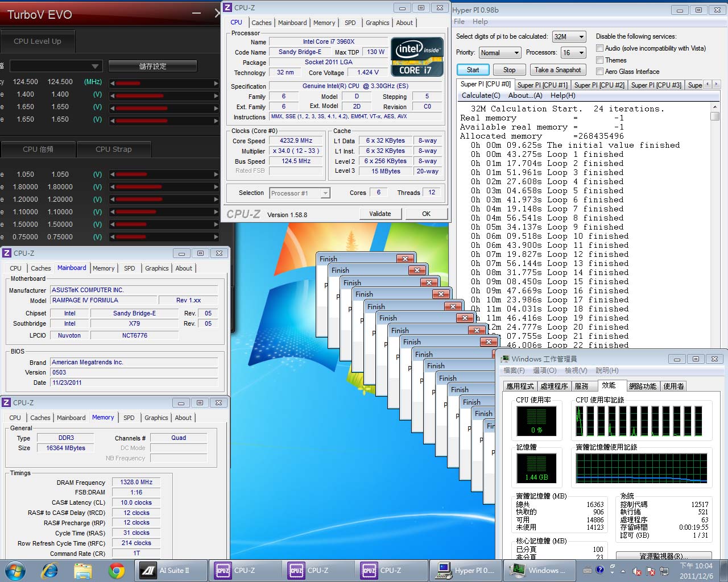
Task: Click the Start button in Hyper PI
Action: (473, 70)
